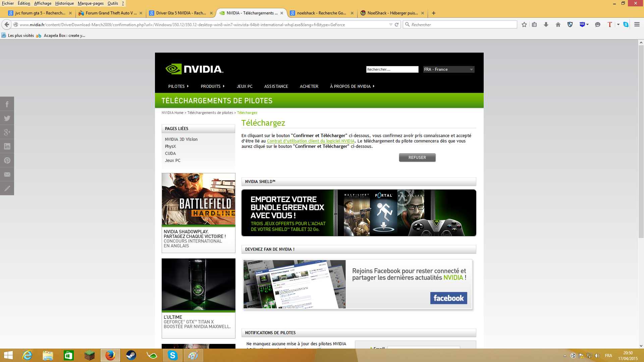
Task: Click the page vertical scrollbar thumb
Action: click(x=641, y=142)
